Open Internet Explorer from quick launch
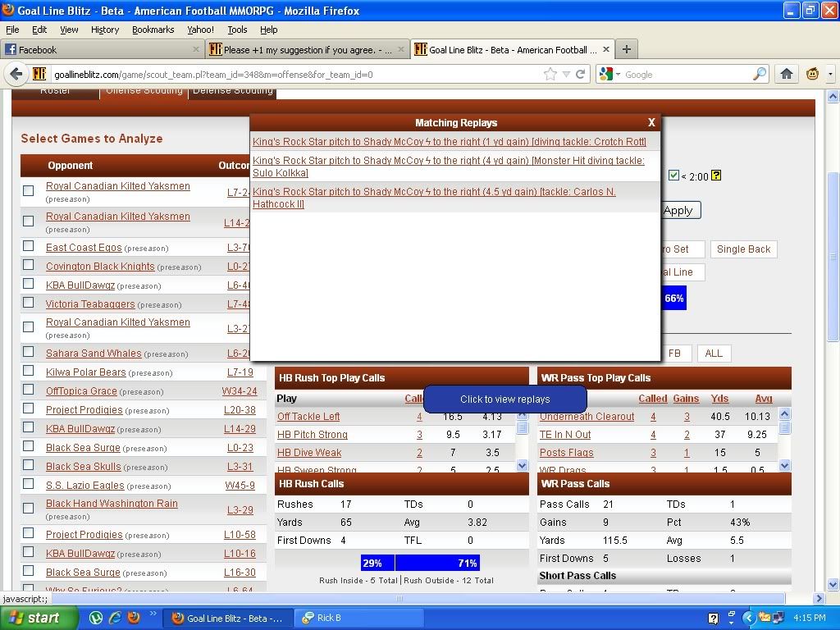The height and width of the screenshot is (630, 840). tap(115, 618)
